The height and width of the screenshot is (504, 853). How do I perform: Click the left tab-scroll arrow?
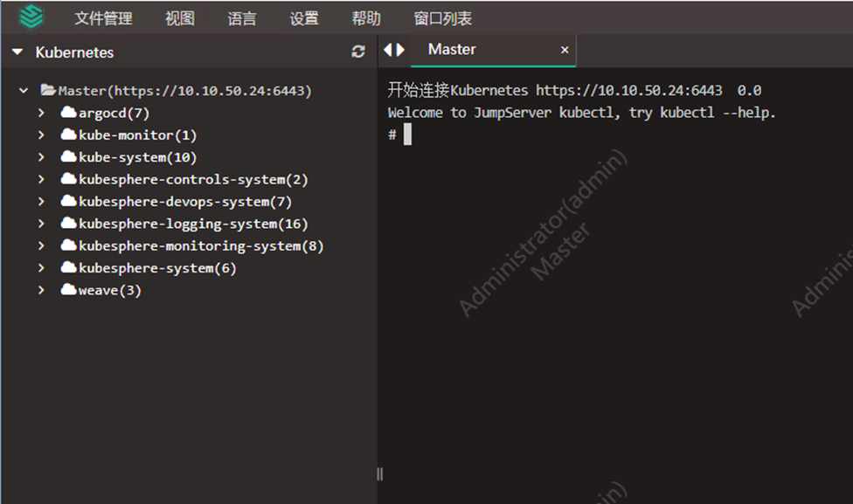coord(388,50)
